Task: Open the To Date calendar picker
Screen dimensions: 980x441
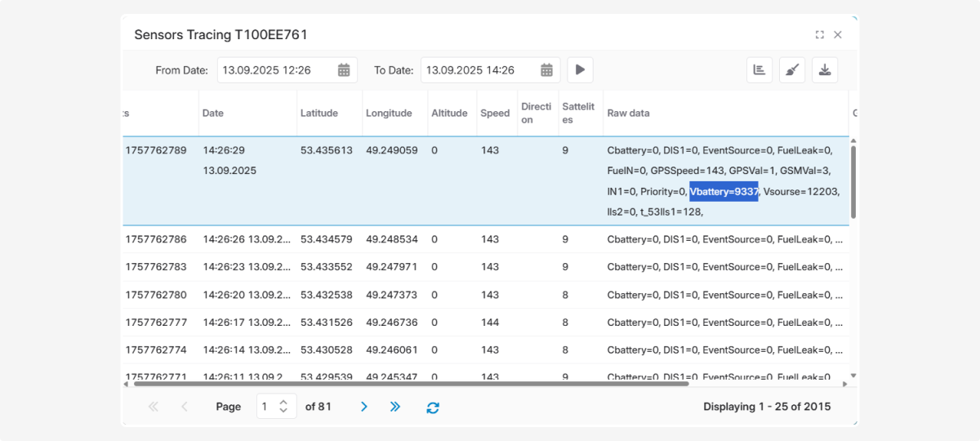Action: [547, 70]
